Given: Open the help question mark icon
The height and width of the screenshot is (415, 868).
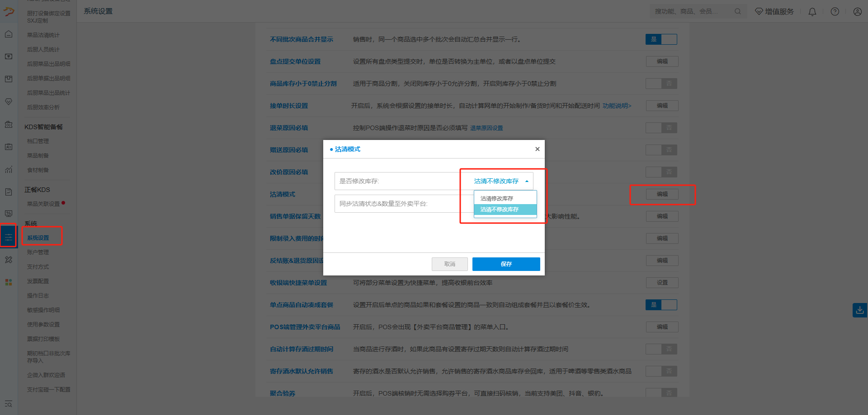Looking at the screenshot, I should [x=835, y=12].
